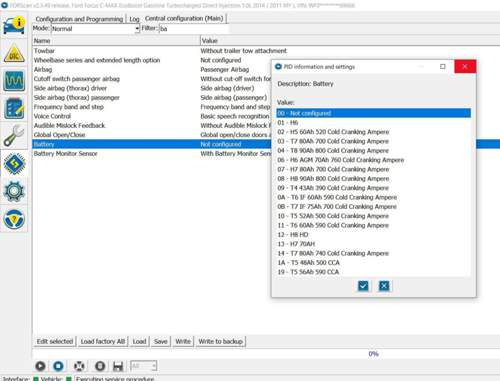Click the blue stop button in bottom toolbar
The width and height of the screenshot is (500, 381).
[58, 366]
